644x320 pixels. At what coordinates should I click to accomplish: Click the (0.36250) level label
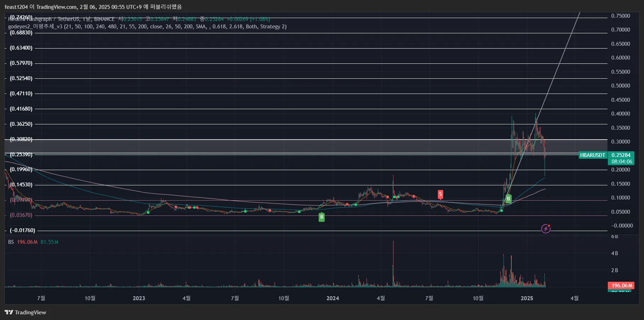pos(21,124)
